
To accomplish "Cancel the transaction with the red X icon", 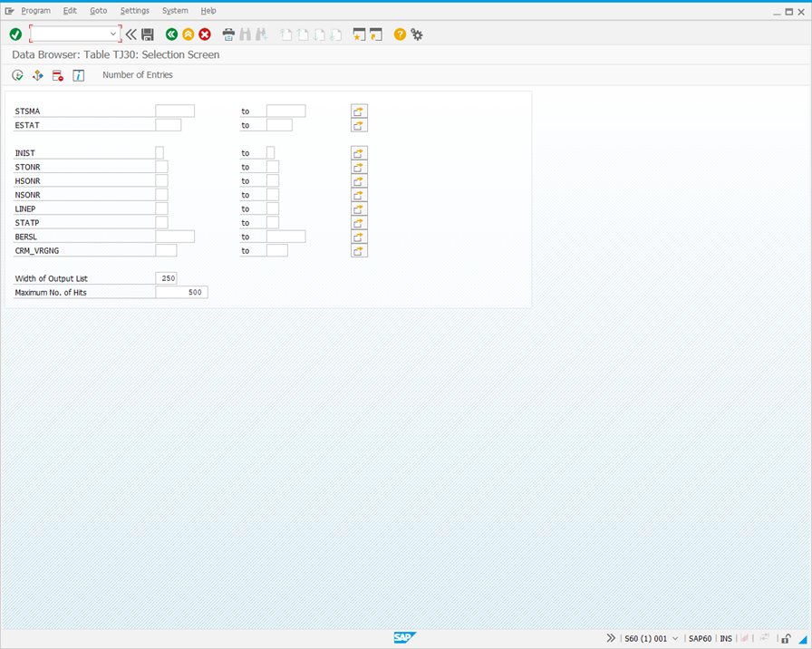I will pos(204,34).
